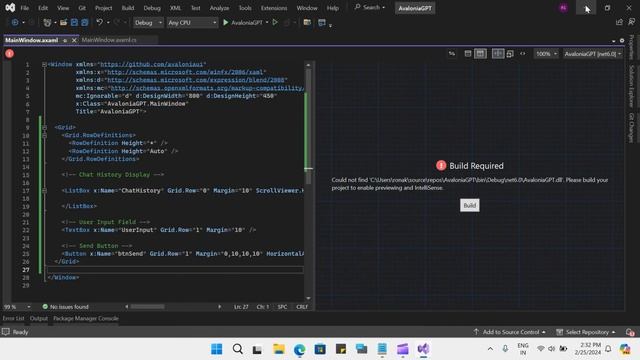This screenshot has width=640, height=360.
Task: Click the No issues found indicator
Action: click(x=65, y=307)
